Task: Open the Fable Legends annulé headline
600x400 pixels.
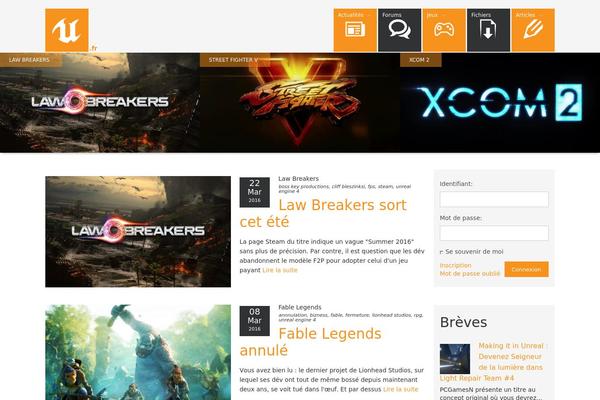Action: tap(311, 342)
